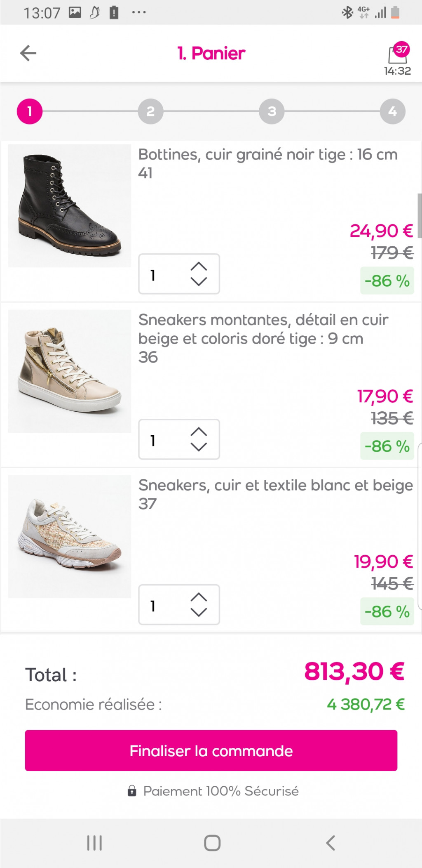Viewport: 422px width, 868px height.
Task: Go to checkout step 2
Action: coord(150,111)
